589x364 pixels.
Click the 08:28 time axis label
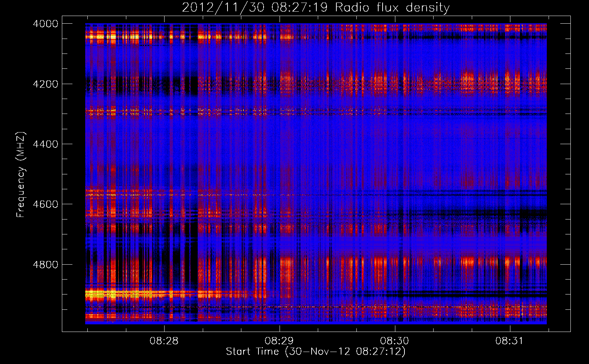pyautogui.click(x=164, y=341)
